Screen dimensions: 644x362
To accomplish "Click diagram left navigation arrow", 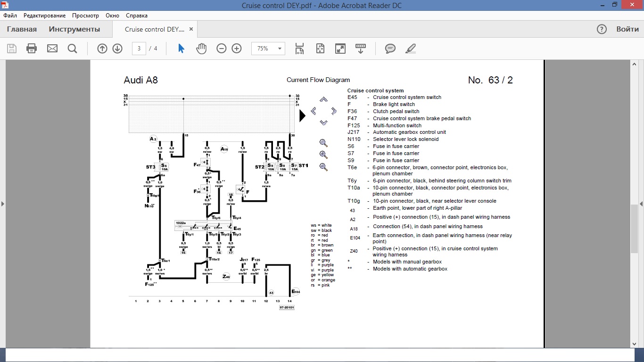I will coord(314,111).
